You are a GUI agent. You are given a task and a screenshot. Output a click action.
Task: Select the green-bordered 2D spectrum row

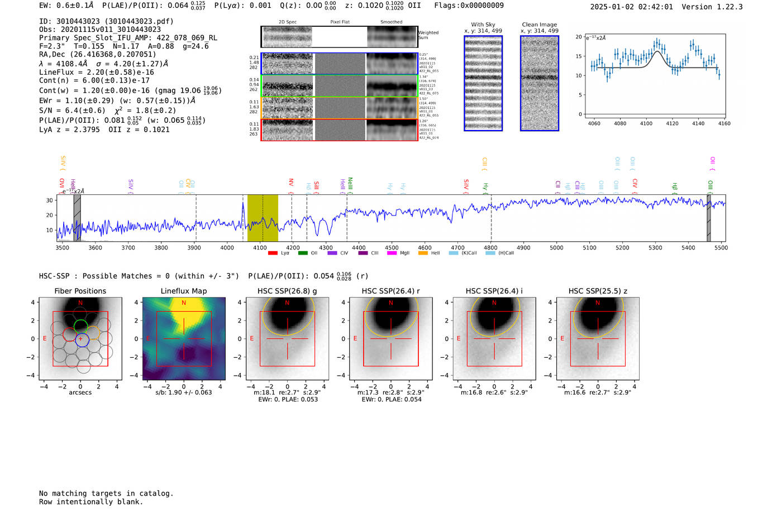pos(339,86)
